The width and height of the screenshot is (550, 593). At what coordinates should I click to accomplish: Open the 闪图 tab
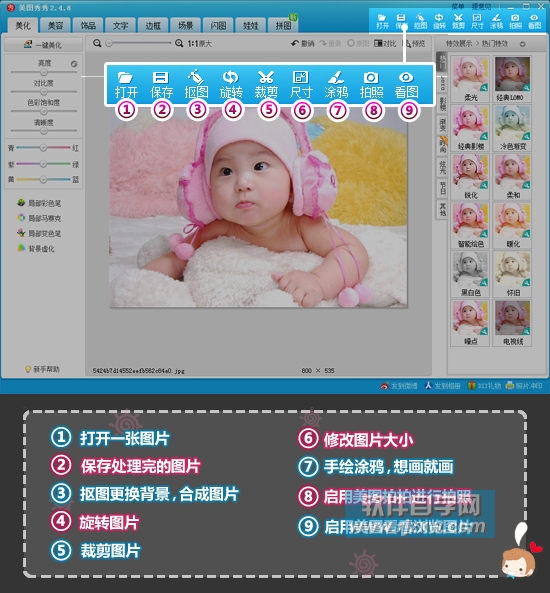pos(218,25)
